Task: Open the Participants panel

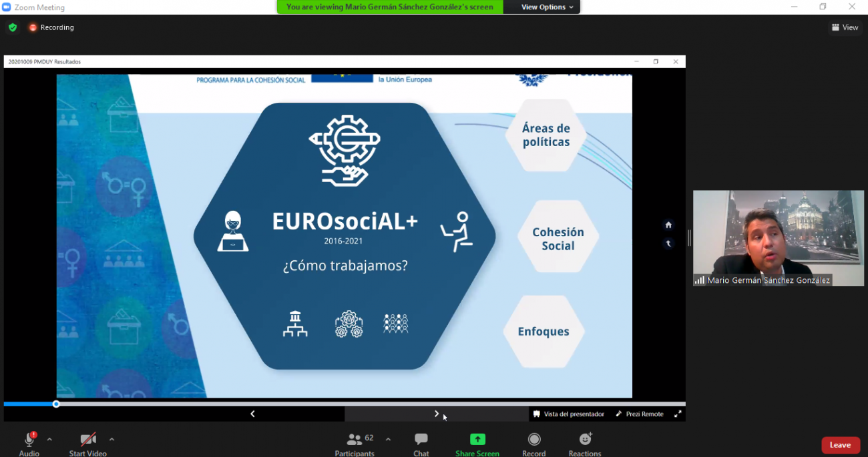Action: (x=355, y=444)
